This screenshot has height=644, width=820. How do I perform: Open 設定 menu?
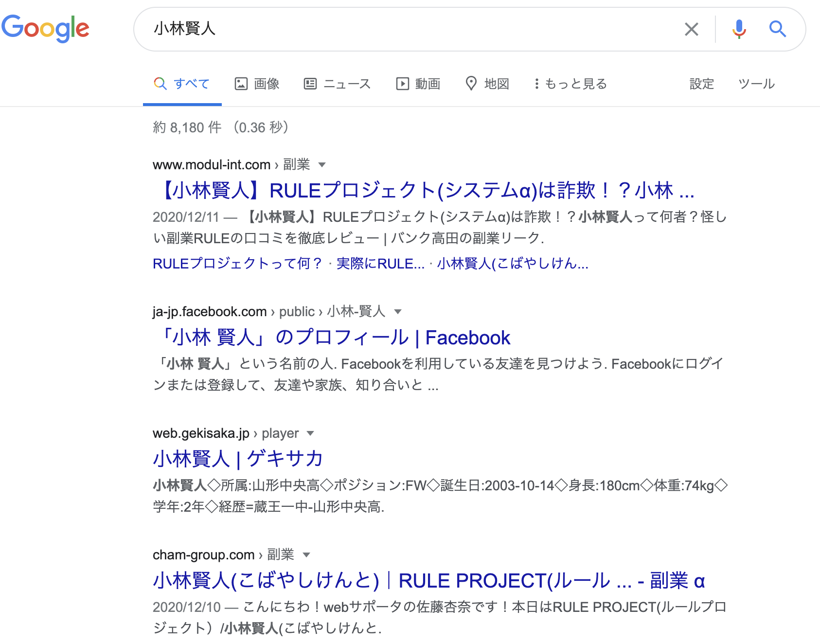coord(701,84)
